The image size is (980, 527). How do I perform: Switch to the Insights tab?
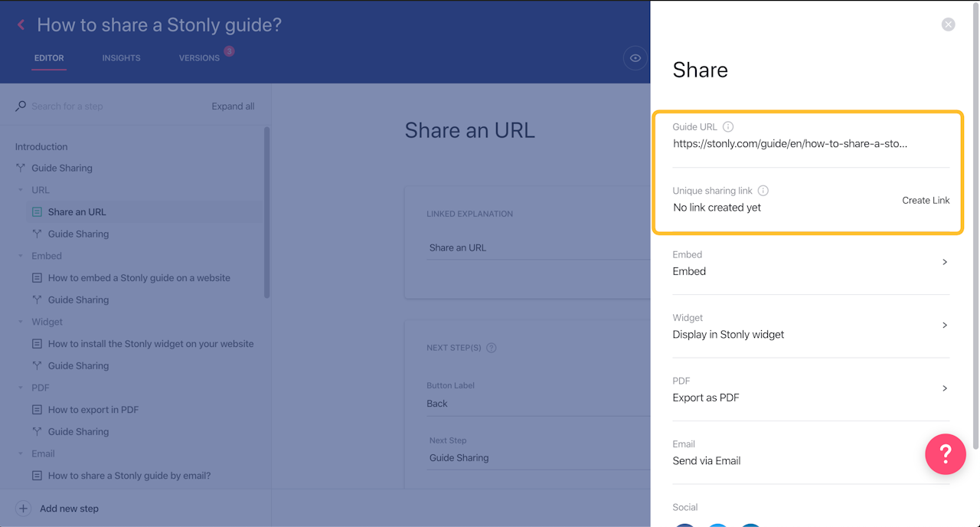pos(121,58)
